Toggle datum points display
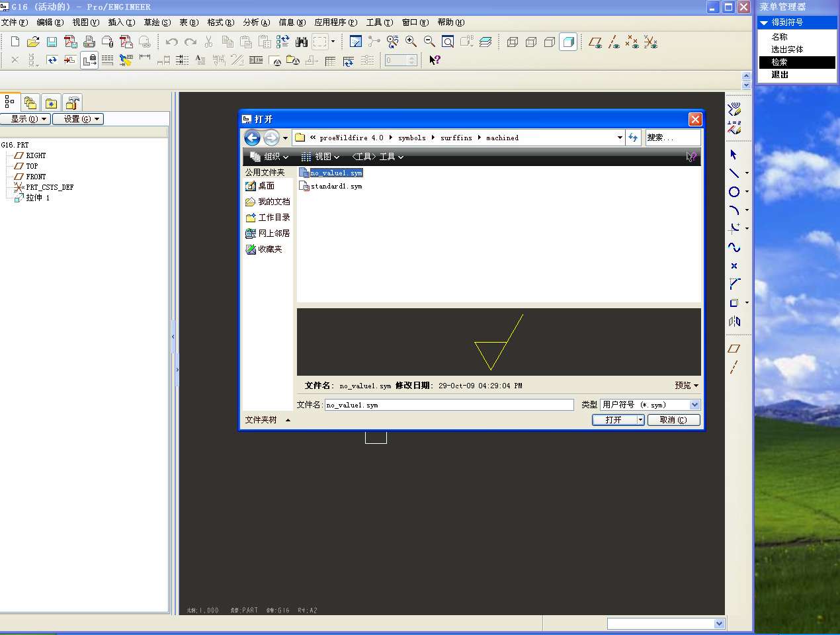This screenshot has width=840, height=635. pyautogui.click(x=632, y=42)
